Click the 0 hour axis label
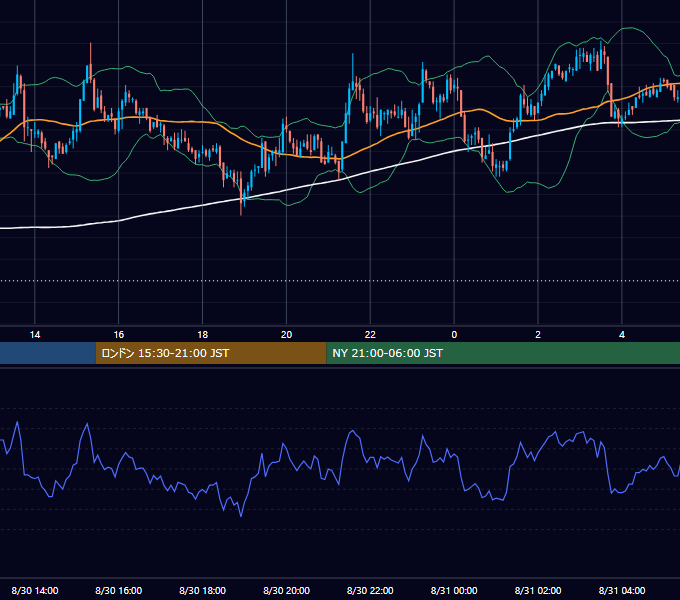The image size is (680, 600). click(454, 335)
